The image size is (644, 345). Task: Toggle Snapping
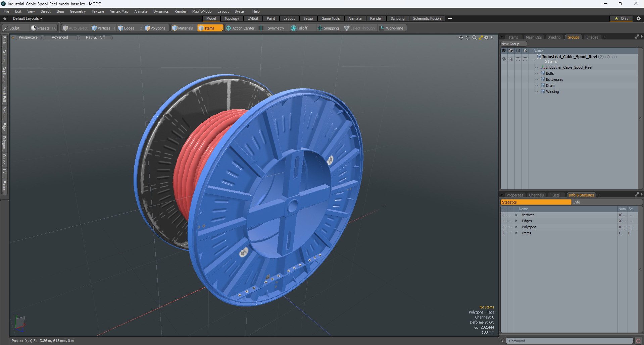328,28
